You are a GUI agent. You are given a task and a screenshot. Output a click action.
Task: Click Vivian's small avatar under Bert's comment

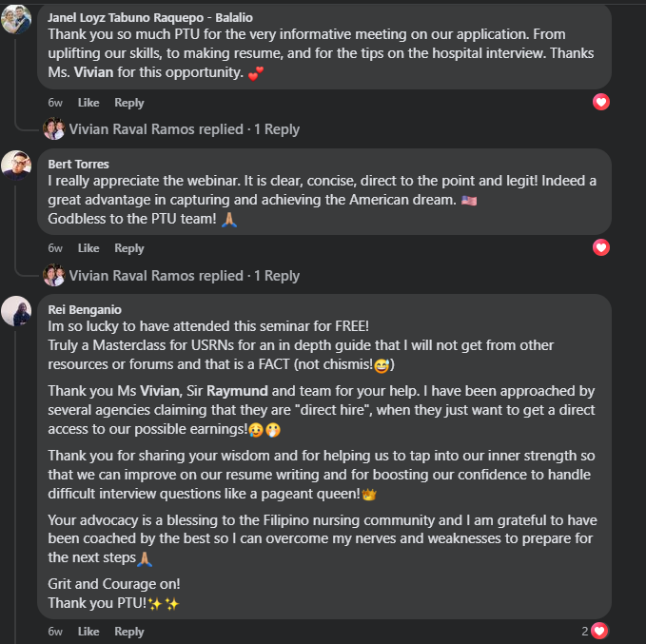pos(53,276)
